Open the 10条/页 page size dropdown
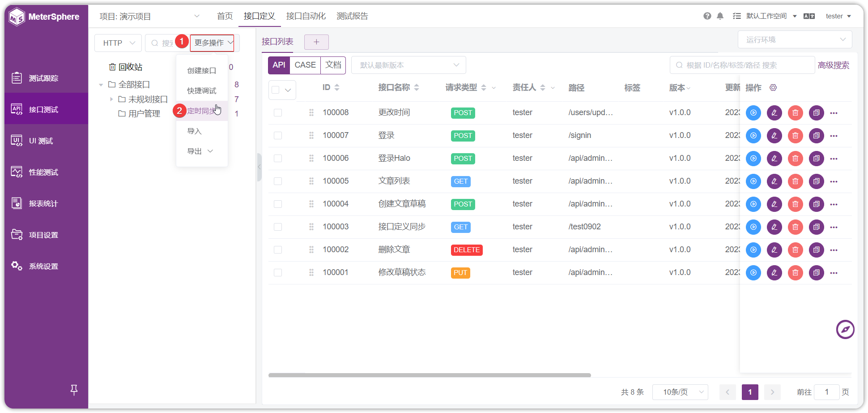 pos(680,392)
